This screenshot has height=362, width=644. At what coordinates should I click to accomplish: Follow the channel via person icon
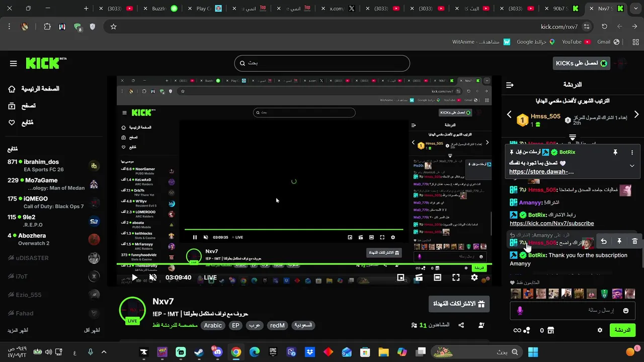(x=481, y=325)
